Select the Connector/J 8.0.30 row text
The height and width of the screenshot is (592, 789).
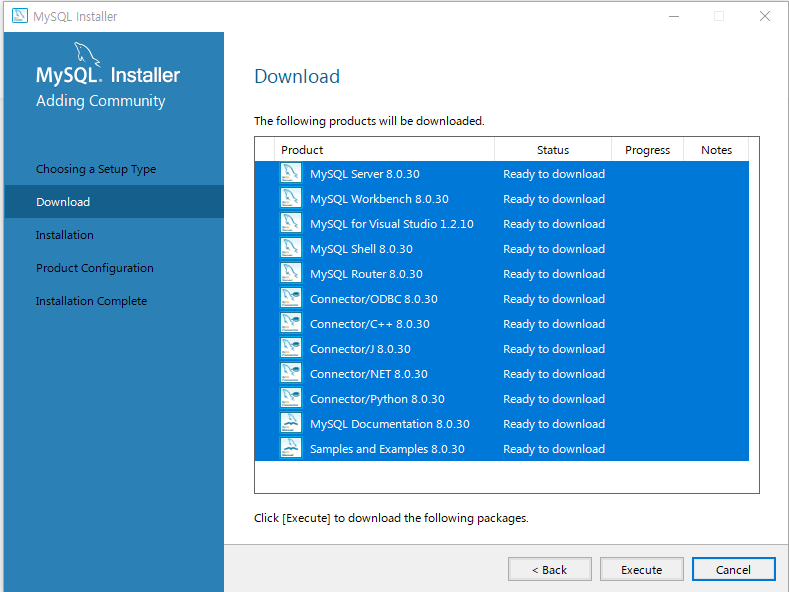pyautogui.click(x=360, y=349)
